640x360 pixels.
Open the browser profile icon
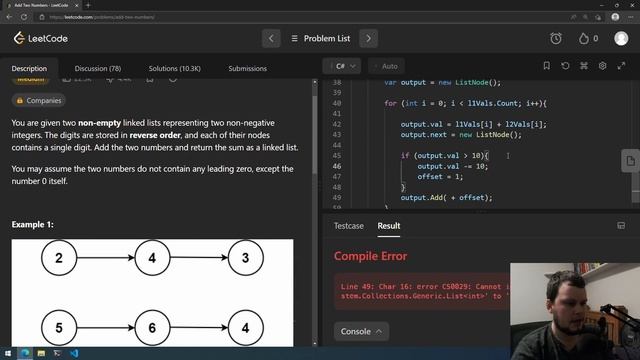click(615, 17)
